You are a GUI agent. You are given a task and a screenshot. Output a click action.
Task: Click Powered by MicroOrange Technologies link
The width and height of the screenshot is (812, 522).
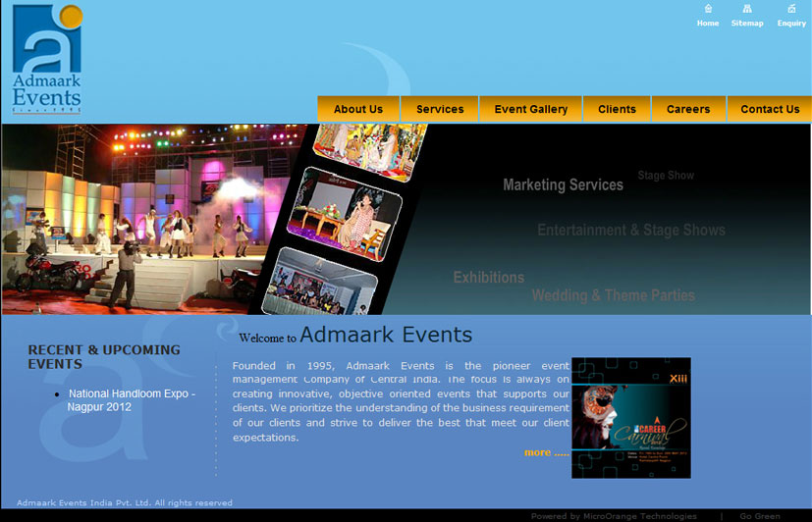[614, 516]
